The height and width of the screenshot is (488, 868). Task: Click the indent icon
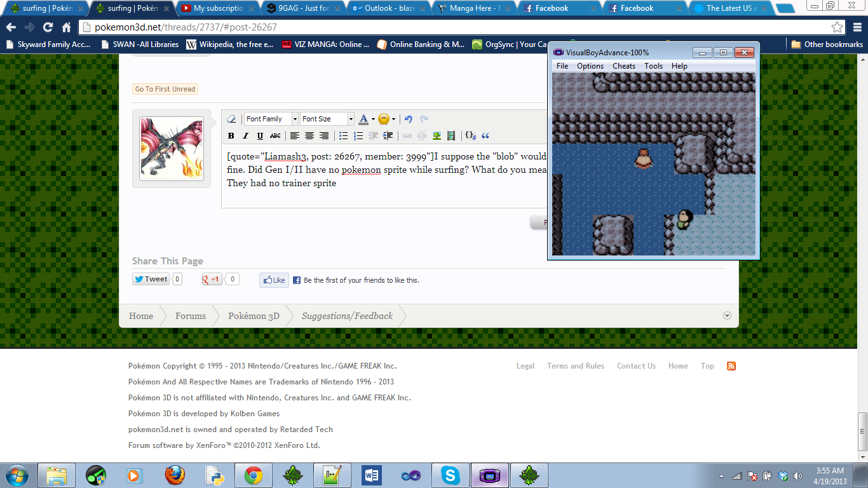(x=388, y=135)
